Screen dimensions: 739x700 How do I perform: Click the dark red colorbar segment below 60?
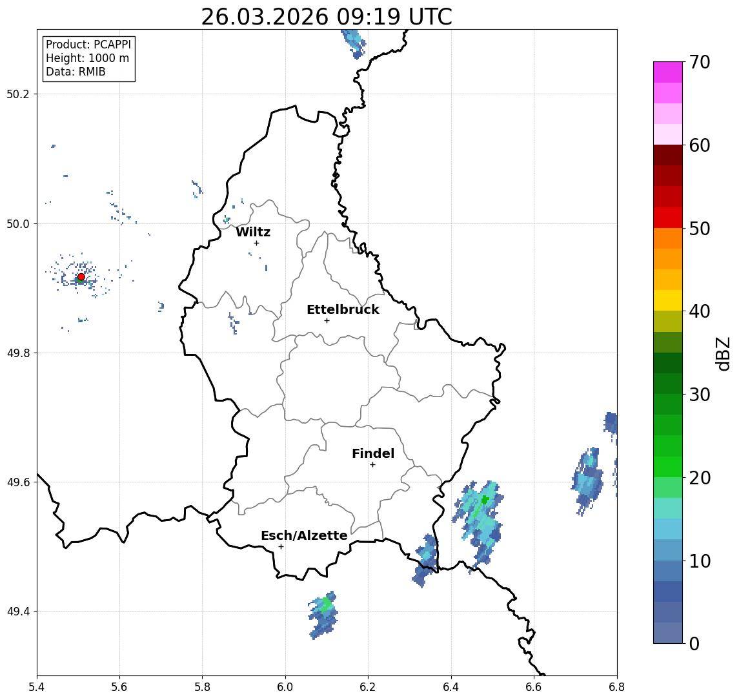click(x=668, y=155)
